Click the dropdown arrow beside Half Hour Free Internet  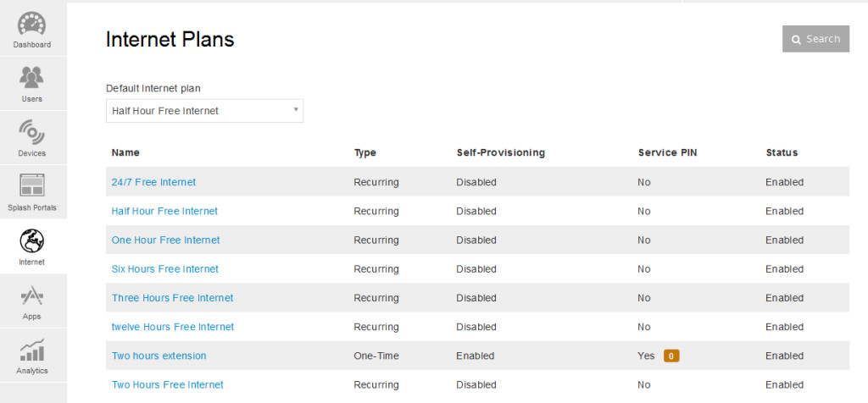click(296, 109)
